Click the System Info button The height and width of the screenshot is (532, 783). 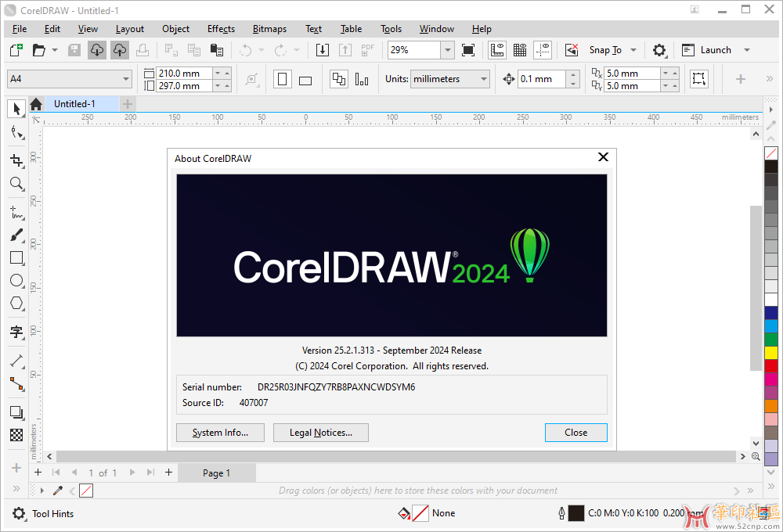(x=220, y=433)
